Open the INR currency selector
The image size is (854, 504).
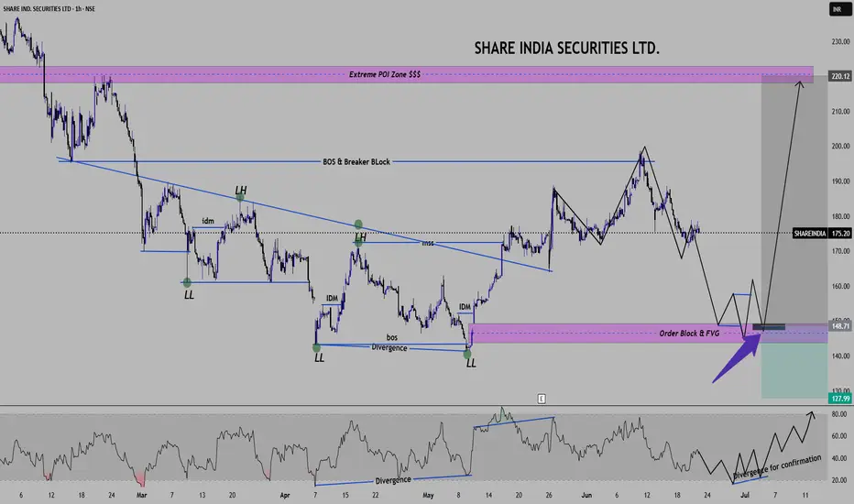point(839,9)
